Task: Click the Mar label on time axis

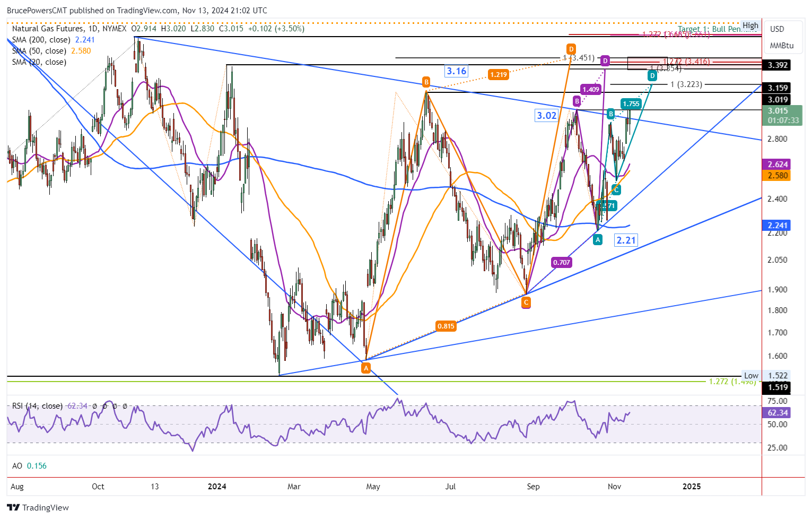Action: click(x=294, y=487)
